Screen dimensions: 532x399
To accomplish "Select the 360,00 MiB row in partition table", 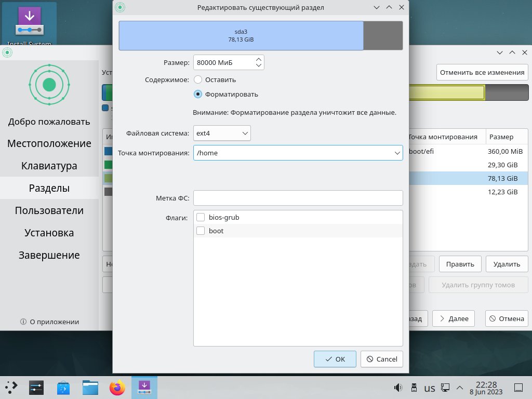I will click(x=468, y=151).
